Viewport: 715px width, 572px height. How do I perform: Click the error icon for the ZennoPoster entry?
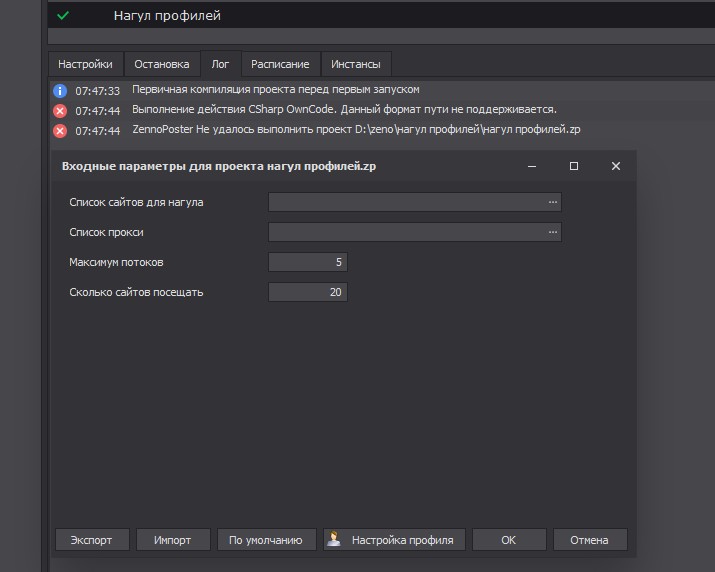click(x=59, y=130)
